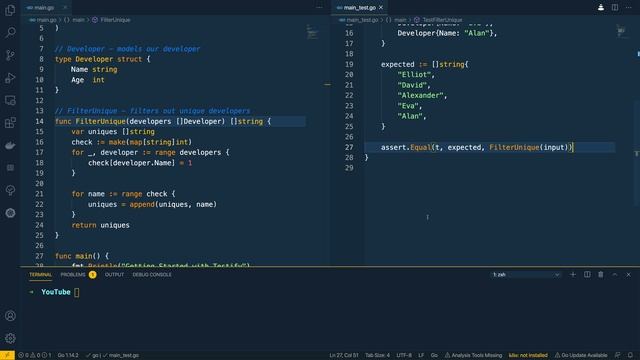
Task: Click "return uniques" on line 24
Action: coord(100,225)
